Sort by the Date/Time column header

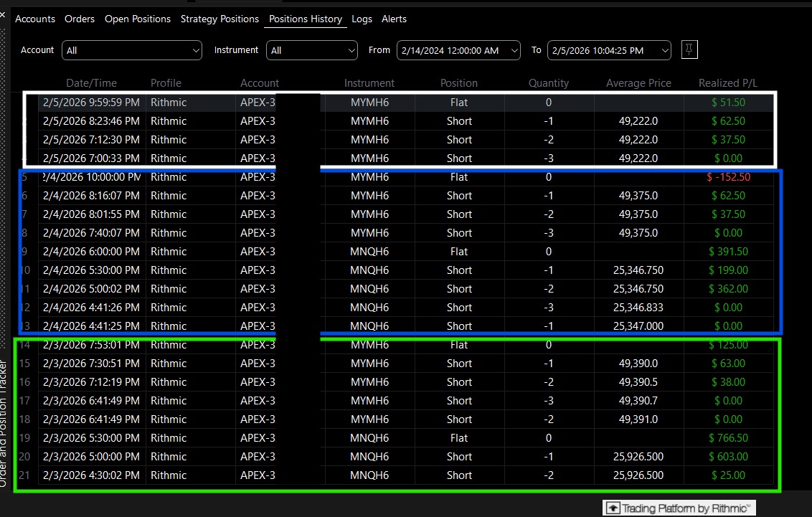pyautogui.click(x=92, y=82)
